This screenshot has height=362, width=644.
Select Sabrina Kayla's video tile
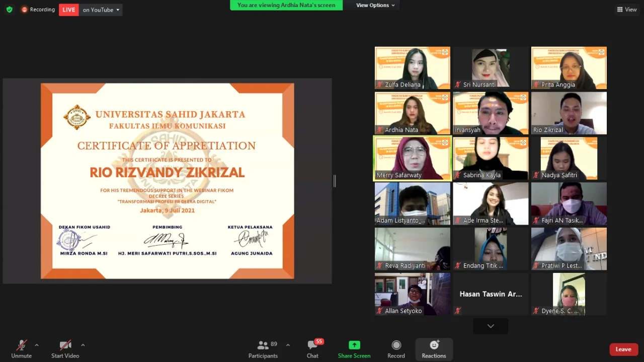point(491,159)
